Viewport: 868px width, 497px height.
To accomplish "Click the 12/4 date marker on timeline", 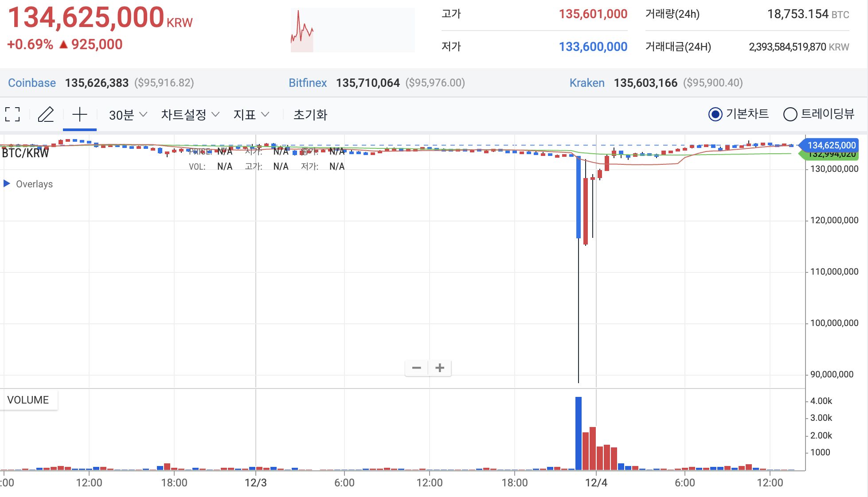I will click(x=596, y=482).
